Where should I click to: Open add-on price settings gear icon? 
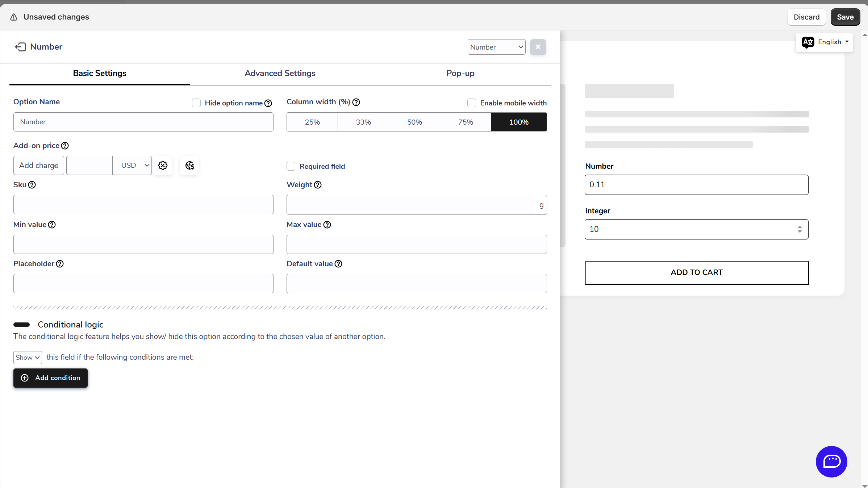click(x=163, y=166)
